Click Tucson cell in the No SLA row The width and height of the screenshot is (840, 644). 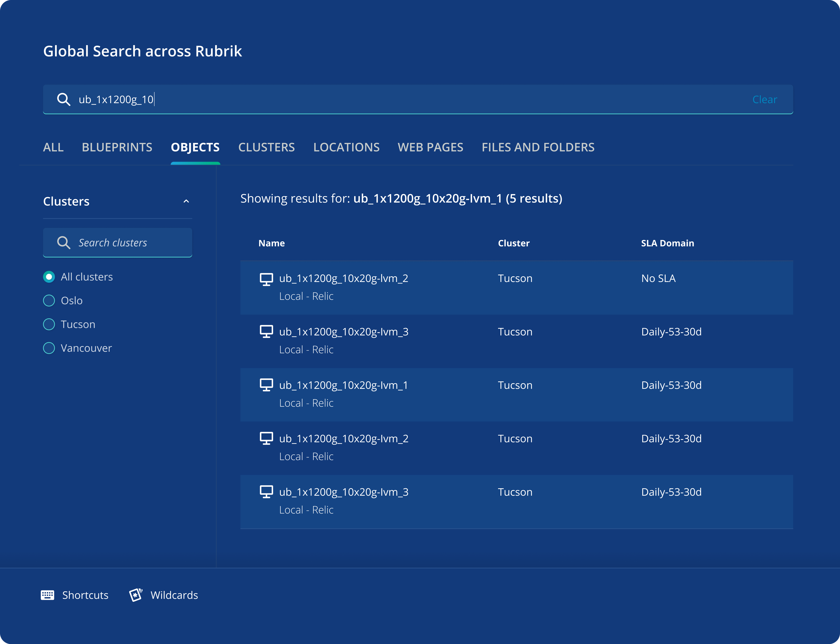[515, 278]
